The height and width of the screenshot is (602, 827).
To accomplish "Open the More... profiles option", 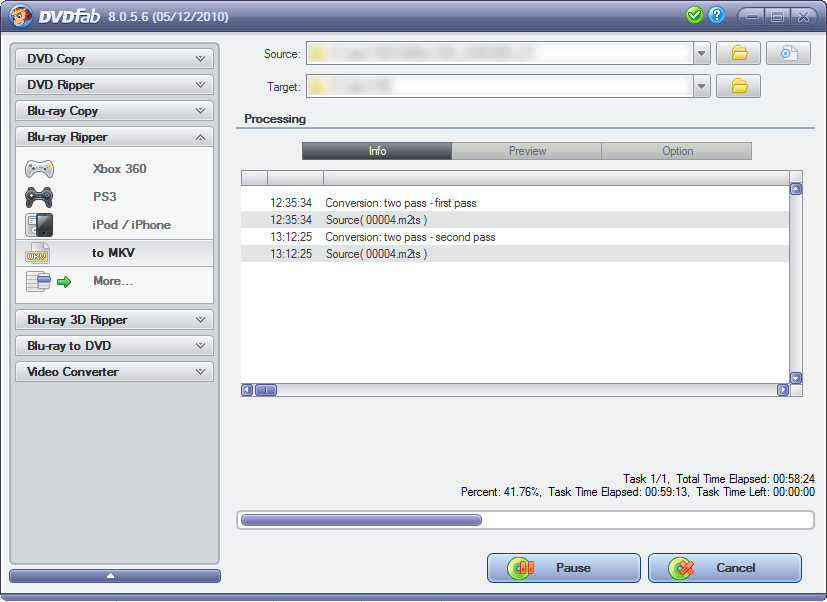I will click(x=114, y=281).
